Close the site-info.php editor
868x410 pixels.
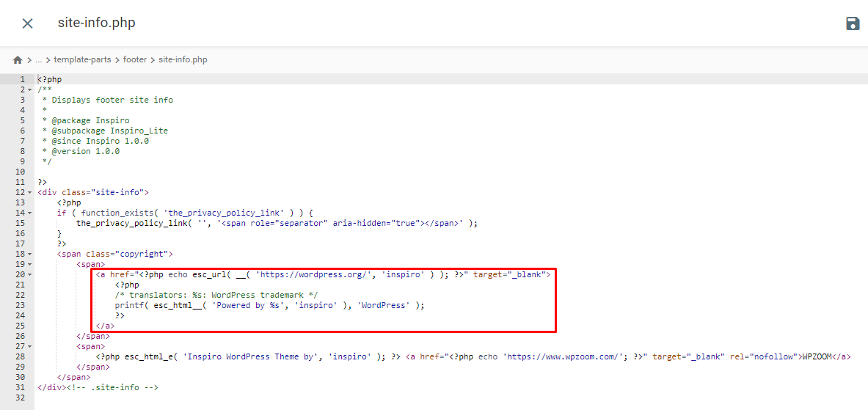(27, 23)
